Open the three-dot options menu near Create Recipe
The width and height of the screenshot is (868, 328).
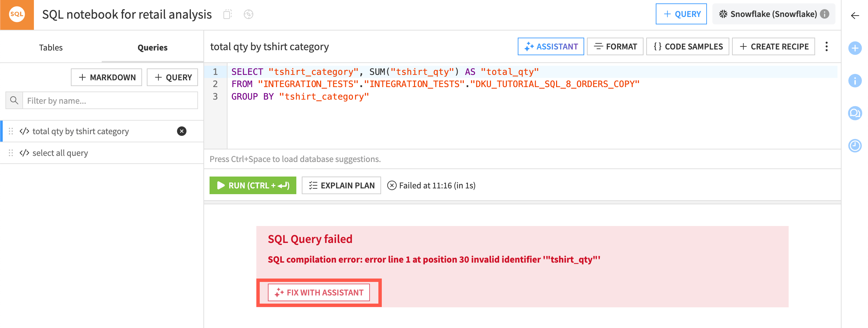827,46
